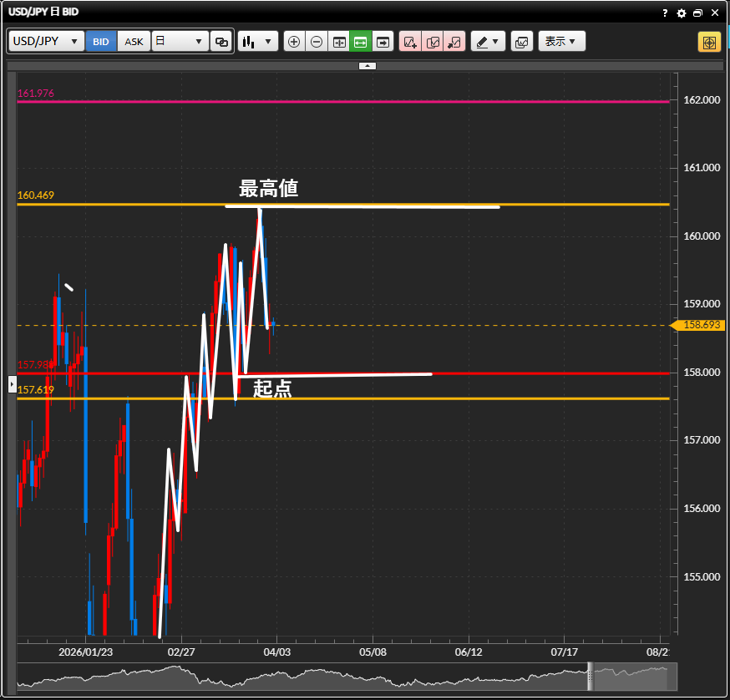Click the help question mark button
This screenshot has width=730, height=700.
[x=665, y=13]
